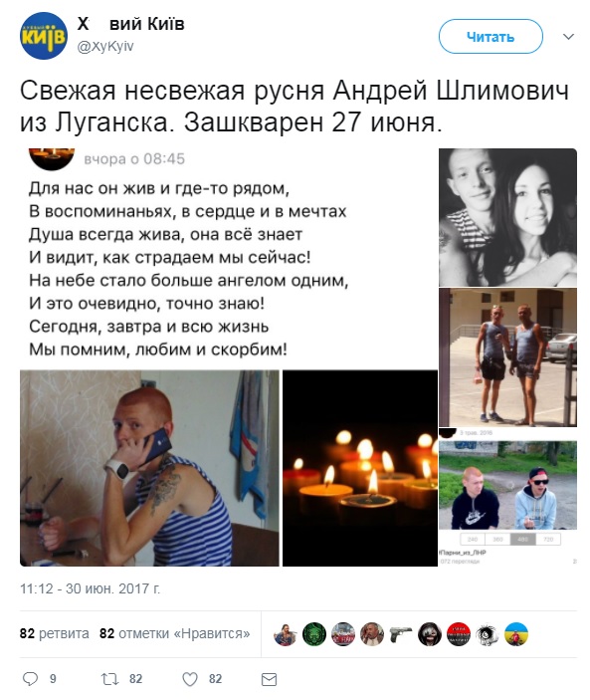The image size is (590, 700).
Task: Open the Київ account profile avatar
Action: [44, 36]
